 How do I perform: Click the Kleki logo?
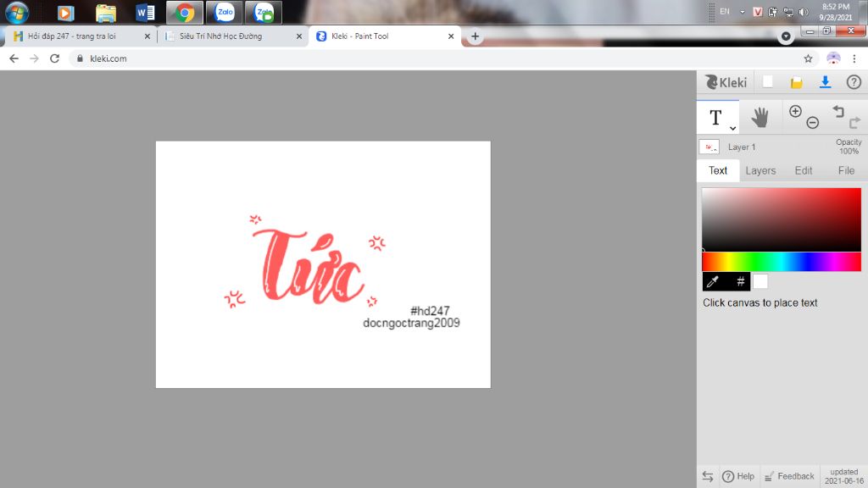[x=726, y=82]
